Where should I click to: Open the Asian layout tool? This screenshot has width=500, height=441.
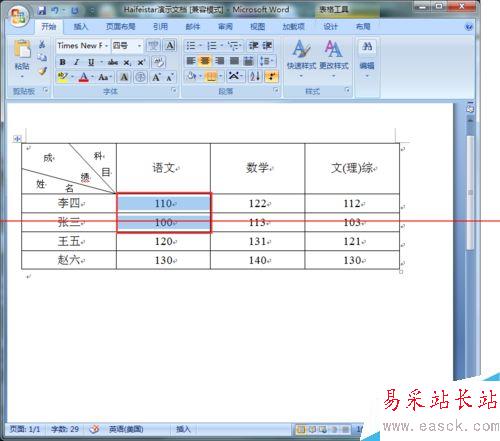[236, 77]
